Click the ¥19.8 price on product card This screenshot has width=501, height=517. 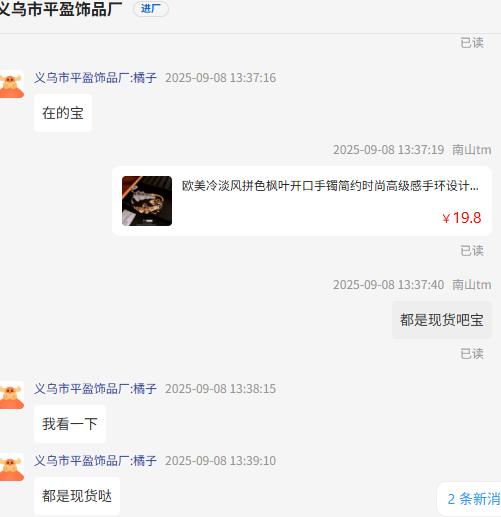[462, 218]
